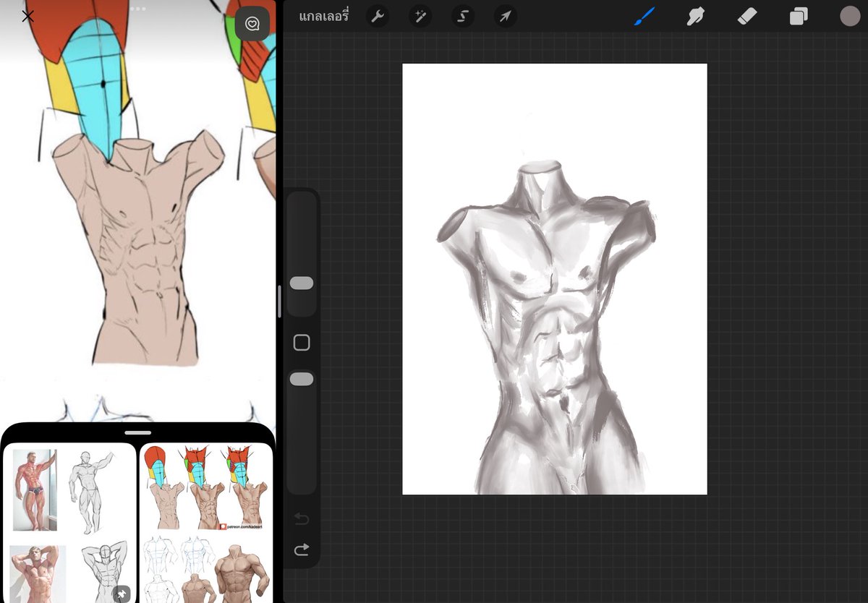Select the Selection S-shaped tool
The image size is (868, 603).
463,16
